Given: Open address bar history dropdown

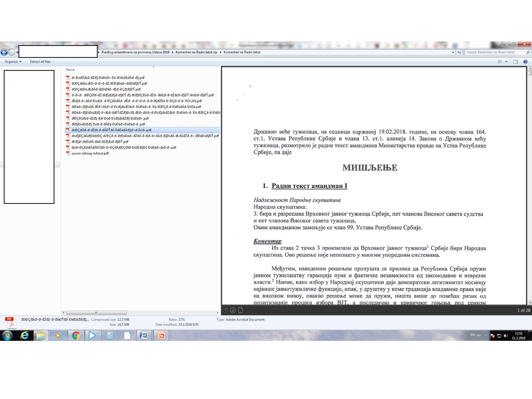Looking at the screenshot, I should [453, 52].
